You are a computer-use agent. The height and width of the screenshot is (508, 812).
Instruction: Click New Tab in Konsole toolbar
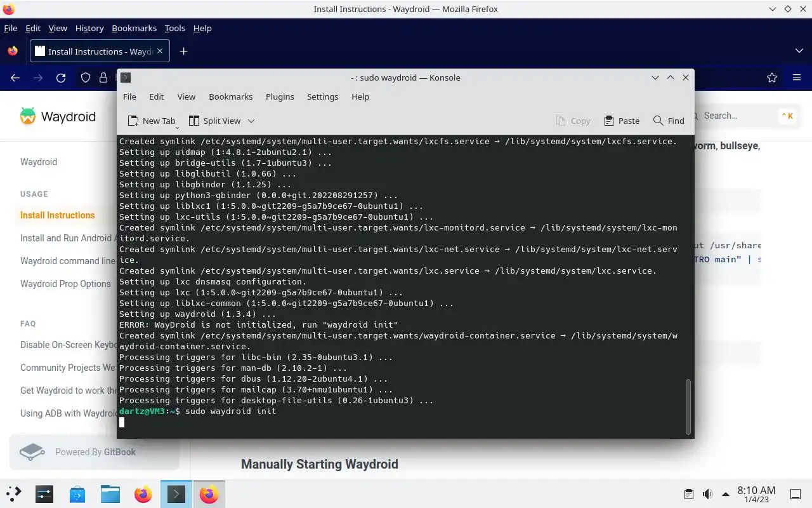(x=152, y=121)
